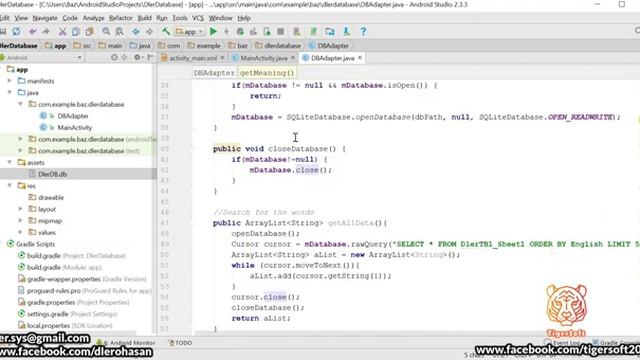Expand the androidTest package arrow

(x=20, y=139)
